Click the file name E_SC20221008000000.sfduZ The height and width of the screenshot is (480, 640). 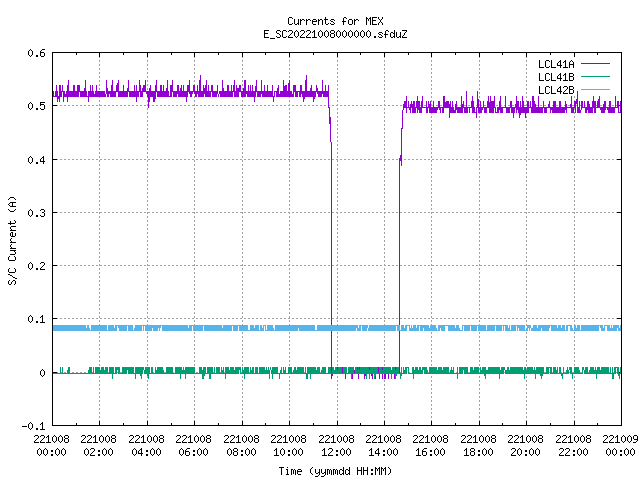335,34
